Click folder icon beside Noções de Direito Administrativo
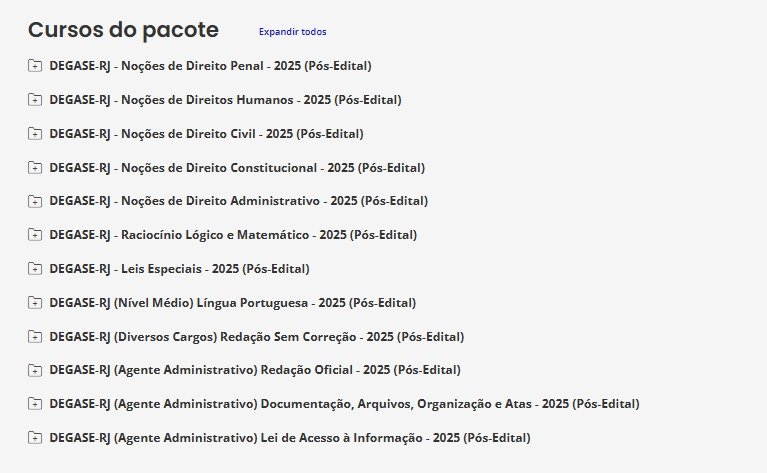The height and width of the screenshot is (473, 767). tap(35, 201)
